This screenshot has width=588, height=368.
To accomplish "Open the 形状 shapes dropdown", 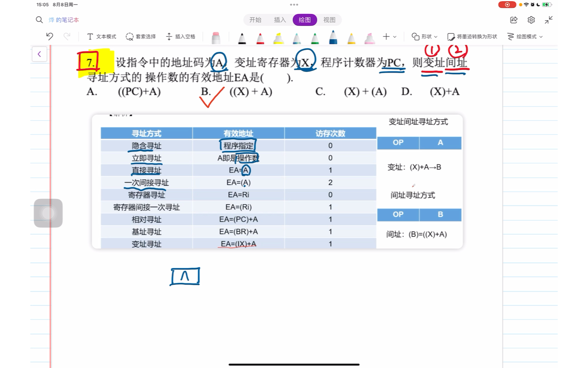I will (x=424, y=36).
